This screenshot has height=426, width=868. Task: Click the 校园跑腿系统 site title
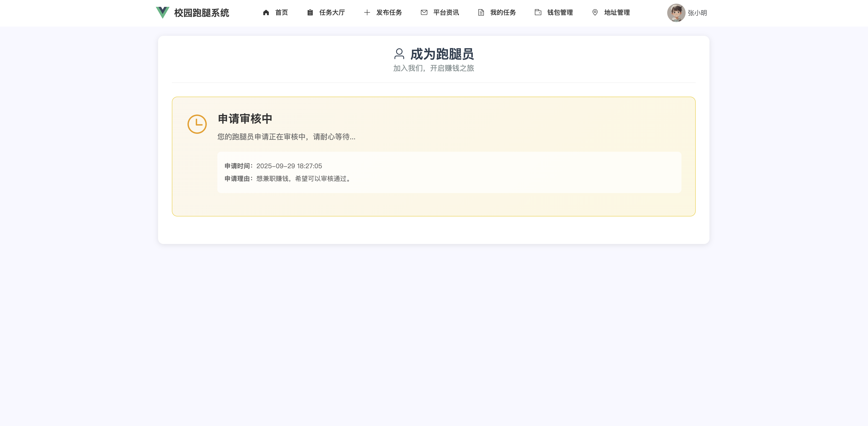pos(201,13)
